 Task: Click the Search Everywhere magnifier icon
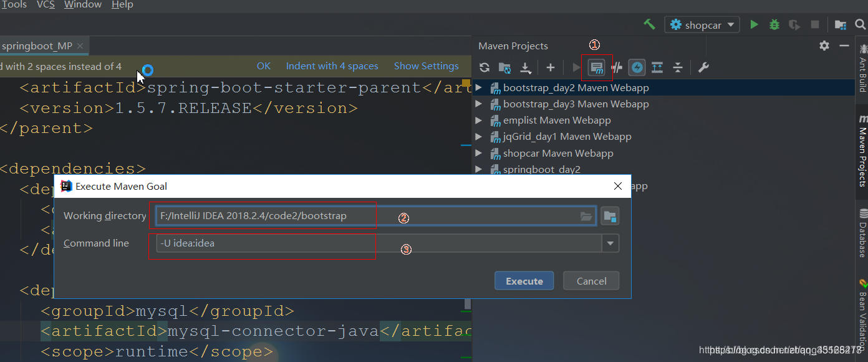tap(861, 25)
